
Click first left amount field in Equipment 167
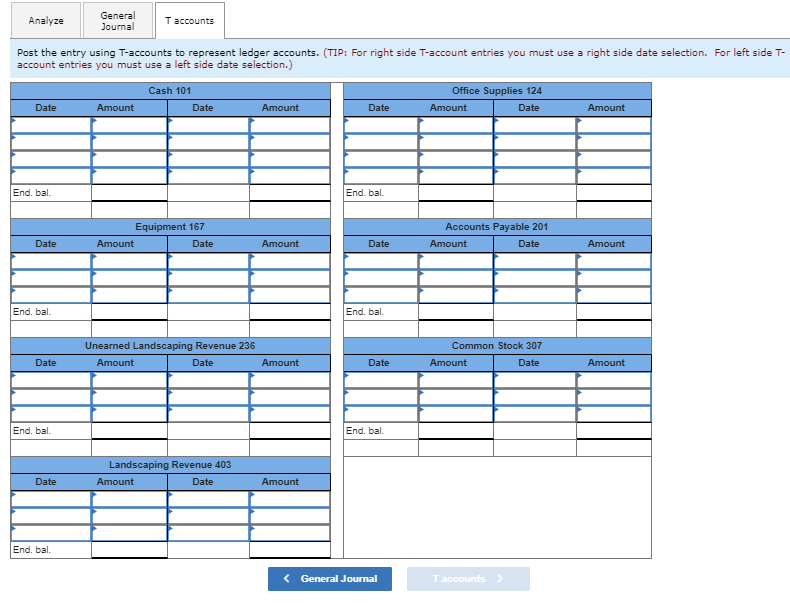point(129,261)
